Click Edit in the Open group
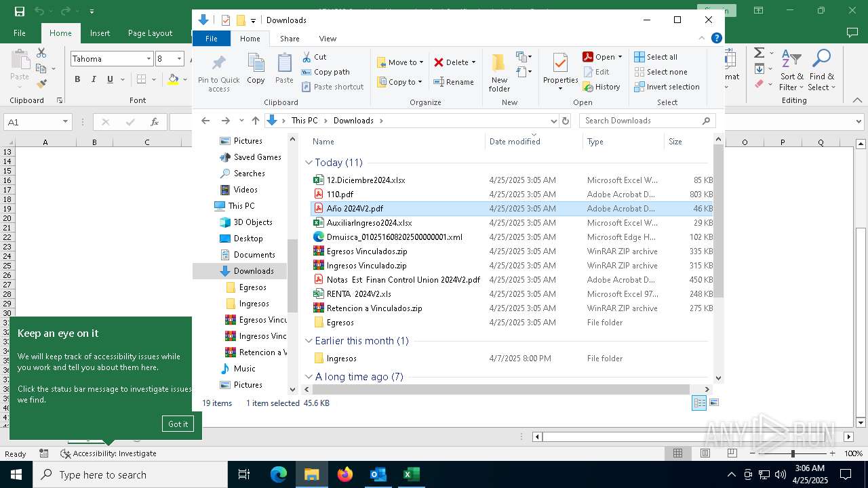 pyautogui.click(x=596, y=72)
